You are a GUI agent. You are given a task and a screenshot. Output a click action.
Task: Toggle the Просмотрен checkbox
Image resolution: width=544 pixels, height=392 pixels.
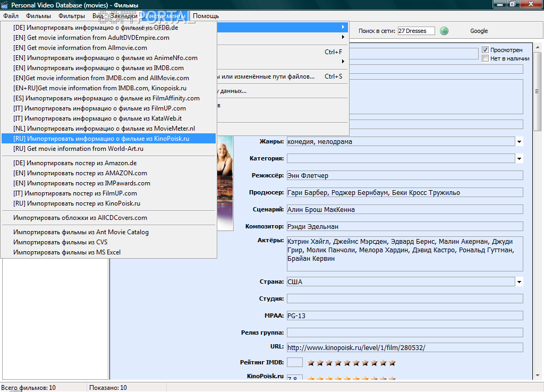pyautogui.click(x=486, y=50)
